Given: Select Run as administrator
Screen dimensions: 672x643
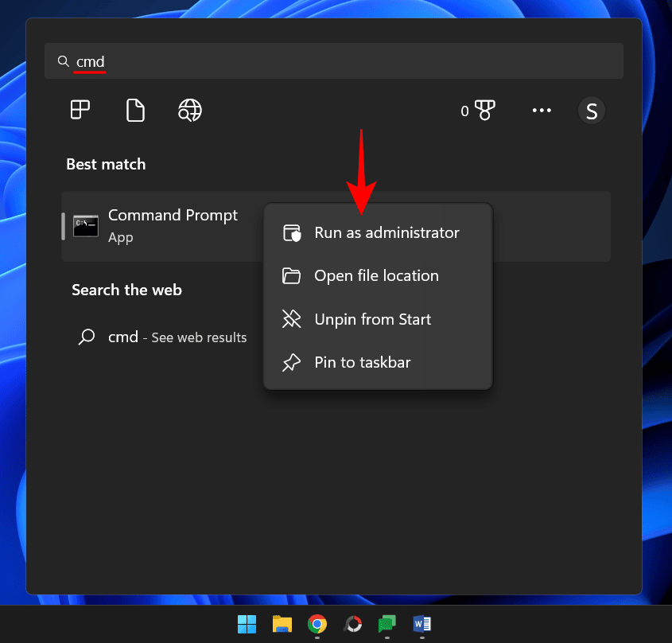Looking at the screenshot, I should click(x=386, y=232).
